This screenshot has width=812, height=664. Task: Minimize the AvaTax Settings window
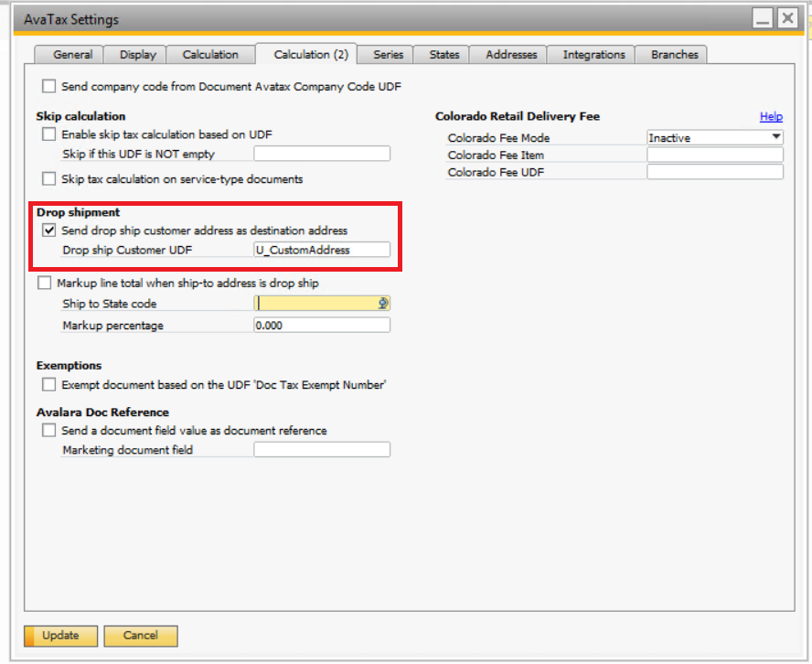point(763,18)
